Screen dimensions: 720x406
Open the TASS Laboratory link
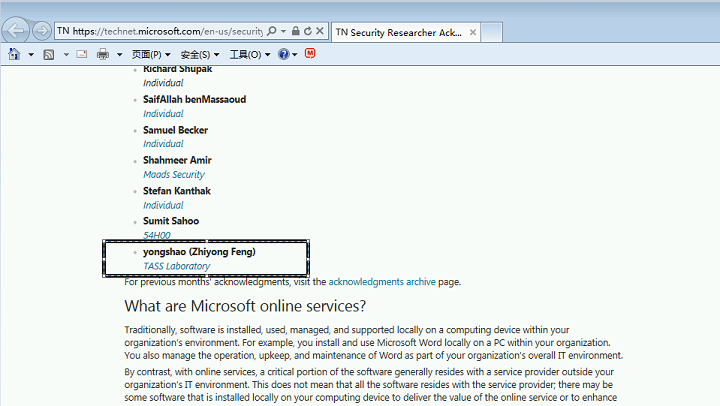[177, 266]
